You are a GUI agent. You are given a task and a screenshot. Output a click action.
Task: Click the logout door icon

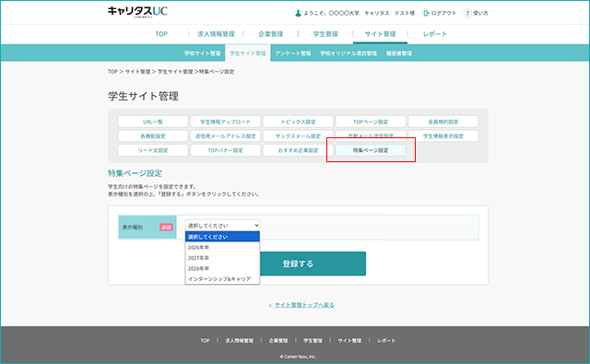tap(426, 13)
